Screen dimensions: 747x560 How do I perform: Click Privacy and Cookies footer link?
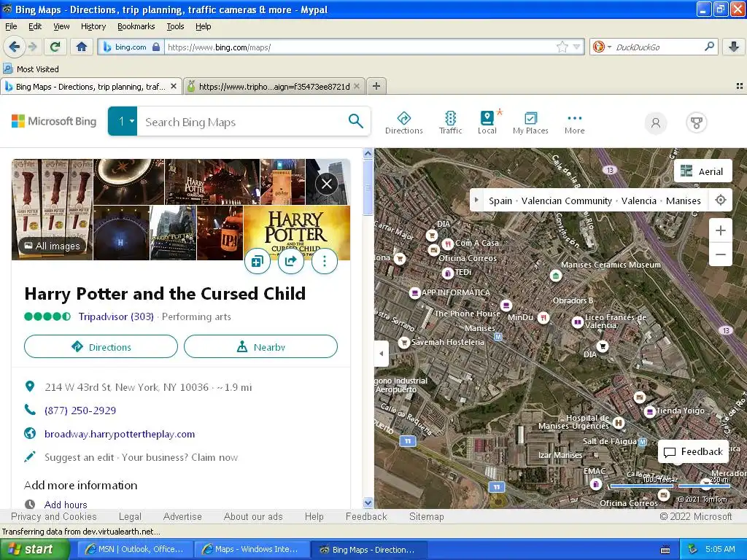tap(54, 516)
